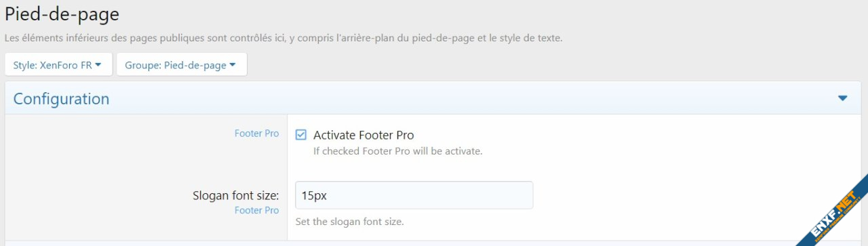
Task: Toggle the Activate Footer Pro checkbox
Action: coord(301,135)
